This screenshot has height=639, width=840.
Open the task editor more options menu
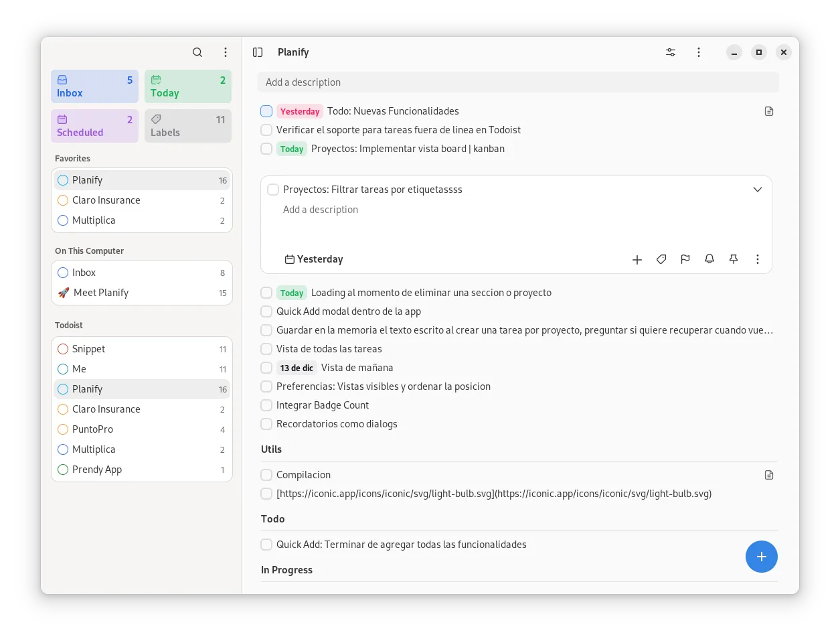(758, 259)
